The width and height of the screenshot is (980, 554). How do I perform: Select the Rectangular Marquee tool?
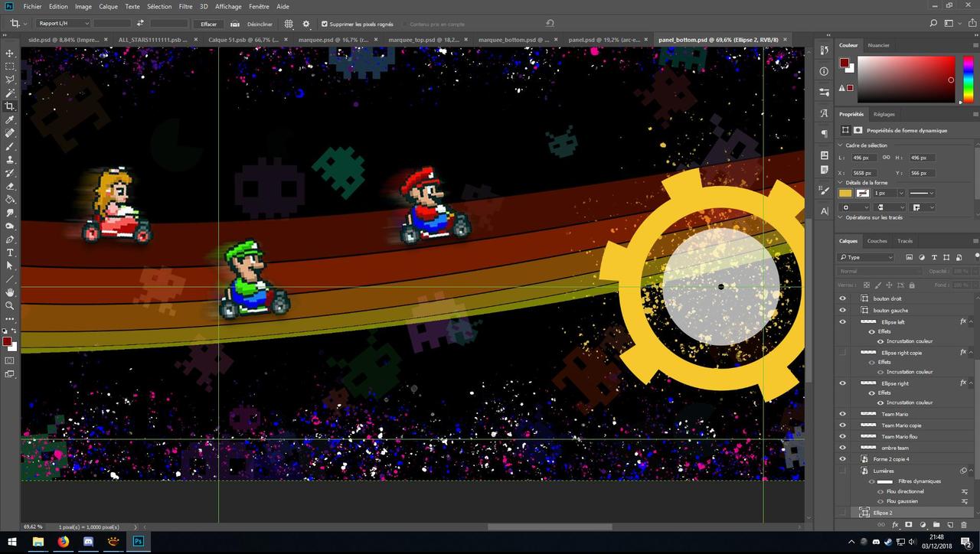point(10,67)
